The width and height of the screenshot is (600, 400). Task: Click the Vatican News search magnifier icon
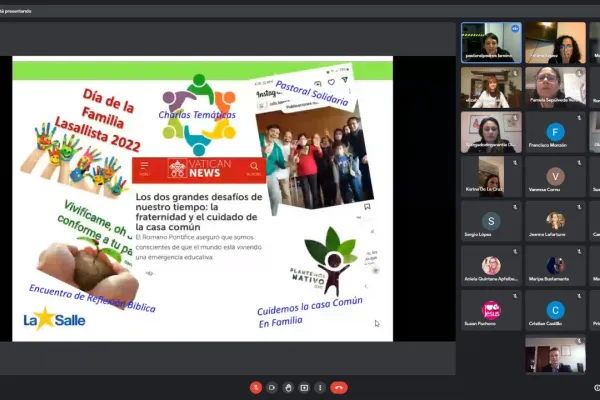[x=254, y=168]
